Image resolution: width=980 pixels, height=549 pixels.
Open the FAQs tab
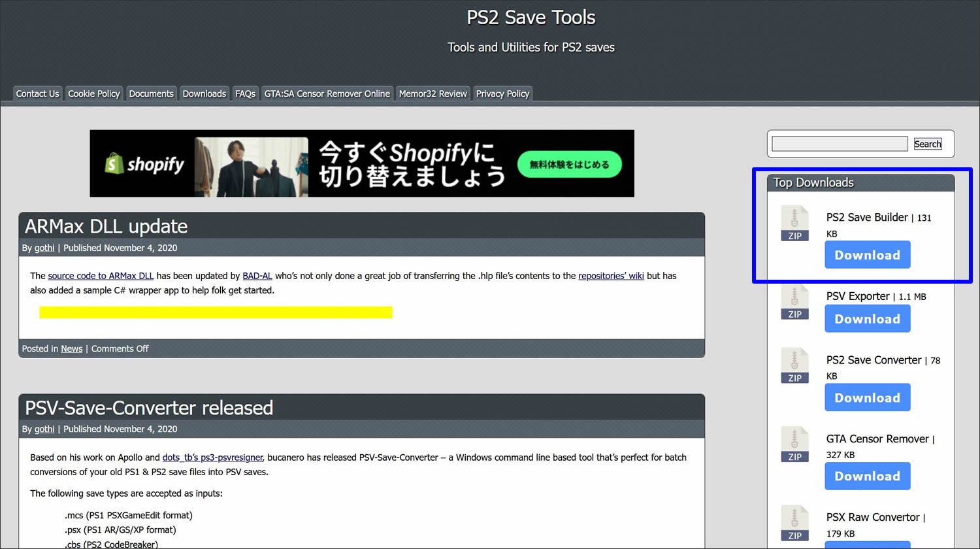coord(245,93)
